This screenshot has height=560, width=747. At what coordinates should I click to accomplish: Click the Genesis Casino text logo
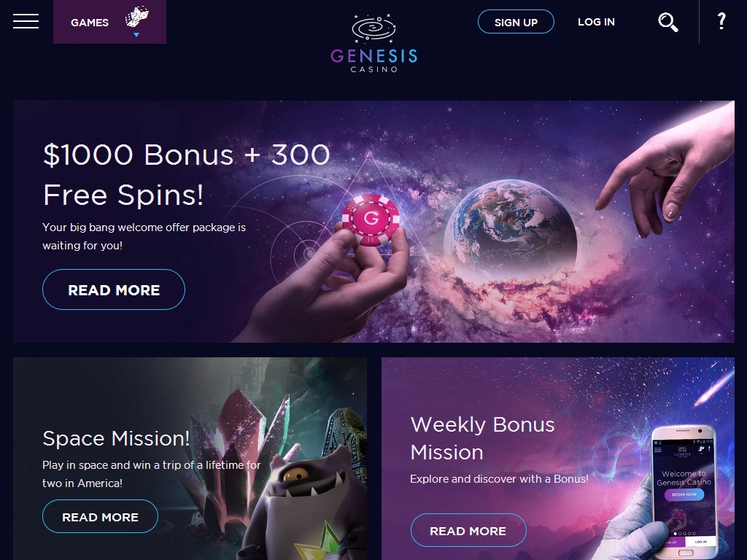374,60
